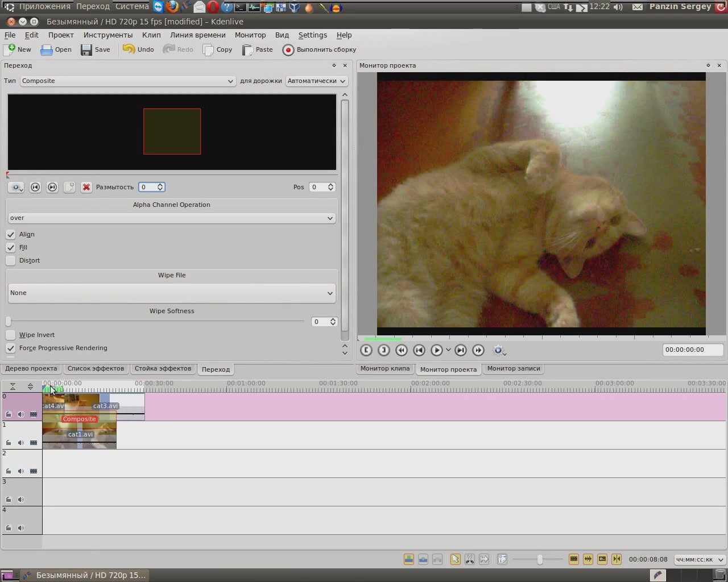Screen dimensions: 728x582
Task: Click the Save toolbar button
Action: click(96, 49)
